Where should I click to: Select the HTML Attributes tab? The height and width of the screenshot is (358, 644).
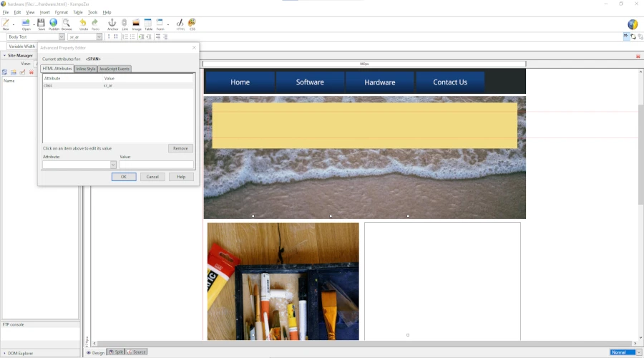pos(57,69)
